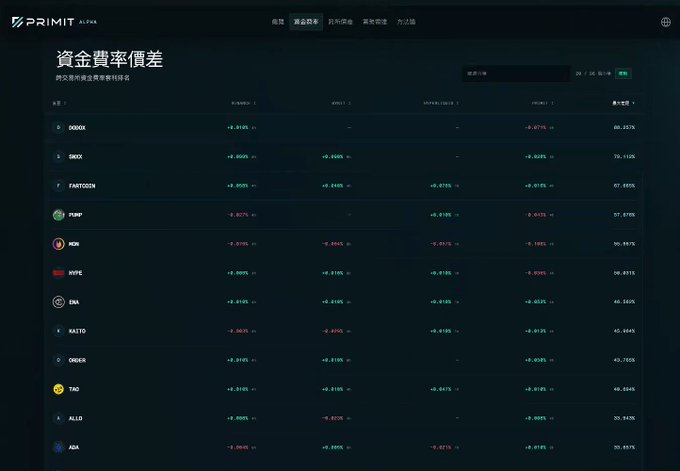Open the FARTCOIN row name

pyautogui.click(x=82, y=186)
